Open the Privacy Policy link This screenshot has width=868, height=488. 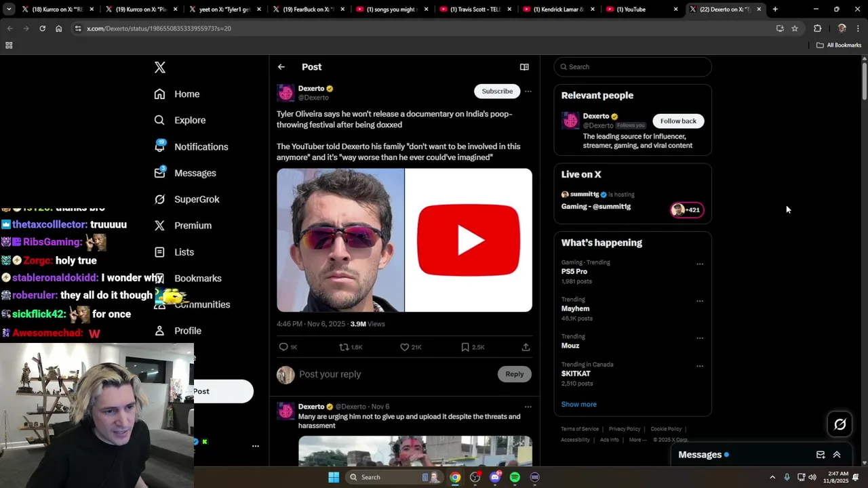coord(625,429)
